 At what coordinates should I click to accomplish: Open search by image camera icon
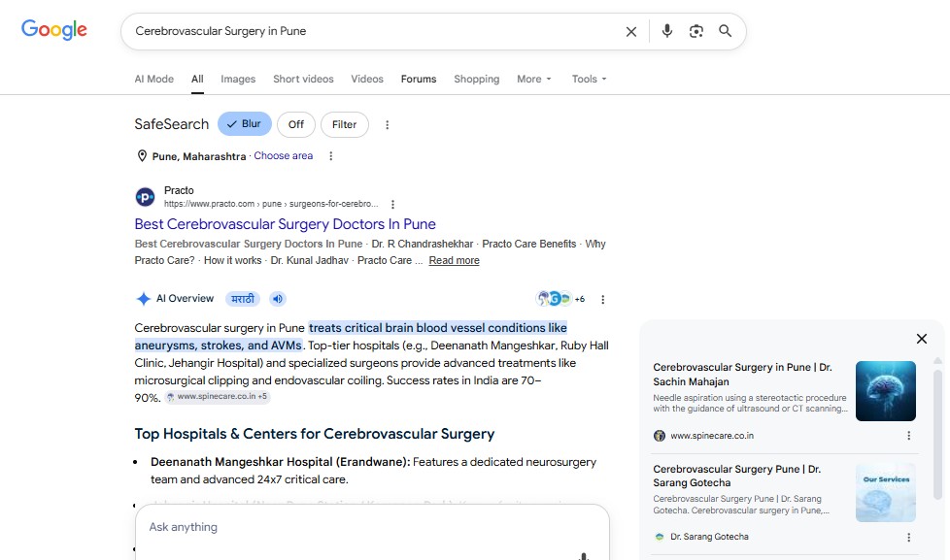[x=696, y=31]
